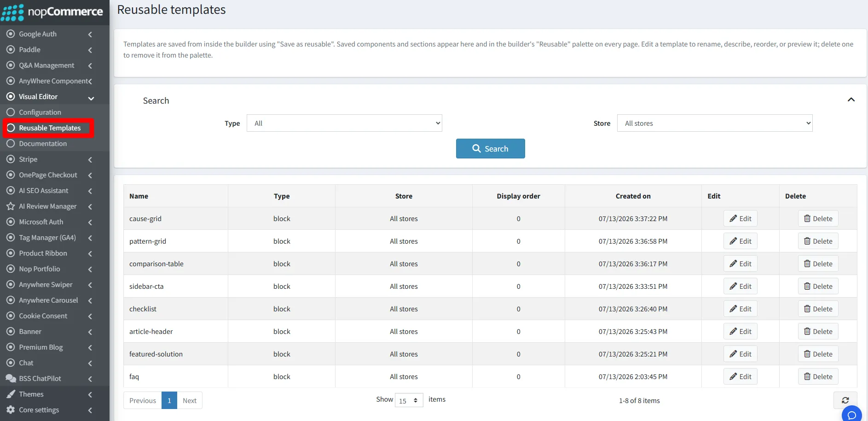
Task: Click the 07/13/2026 2:03:45 PM date cell
Action: coord(633,376)
